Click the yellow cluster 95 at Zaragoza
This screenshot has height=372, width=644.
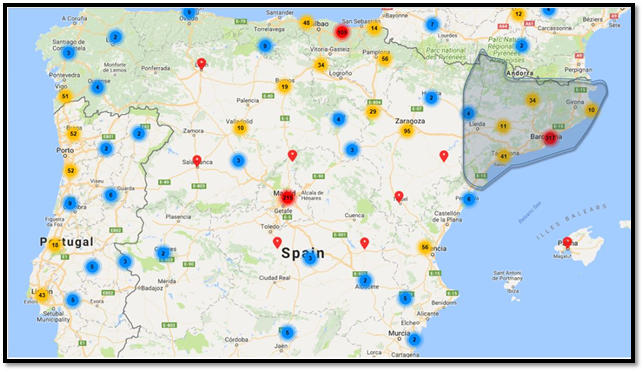click(x=407, y=131)
